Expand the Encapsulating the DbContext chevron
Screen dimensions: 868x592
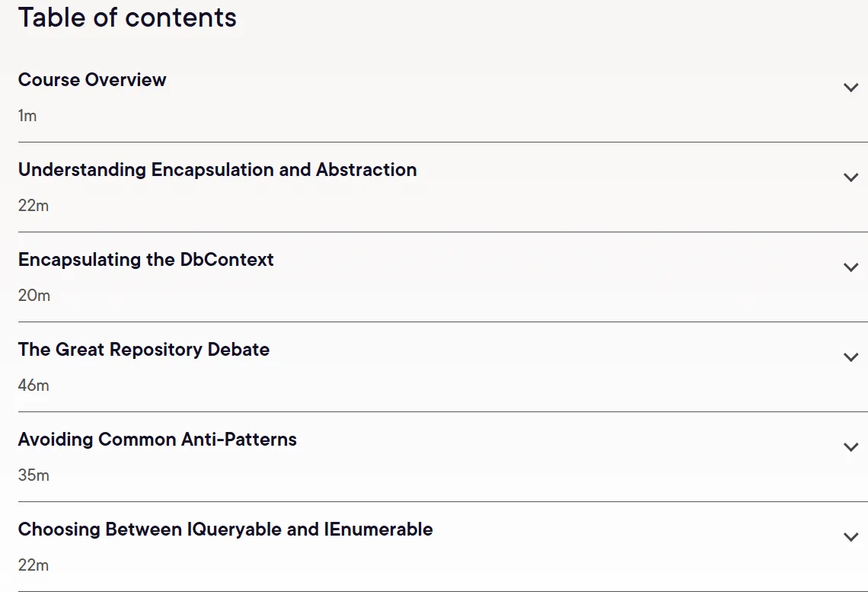(x=850, y=267)
